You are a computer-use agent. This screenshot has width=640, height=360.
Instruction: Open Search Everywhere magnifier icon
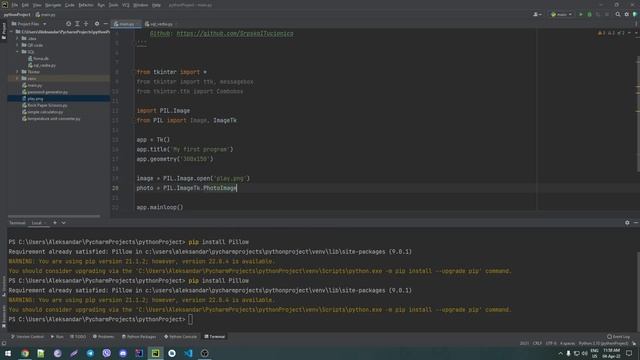(x=618, y=14)
